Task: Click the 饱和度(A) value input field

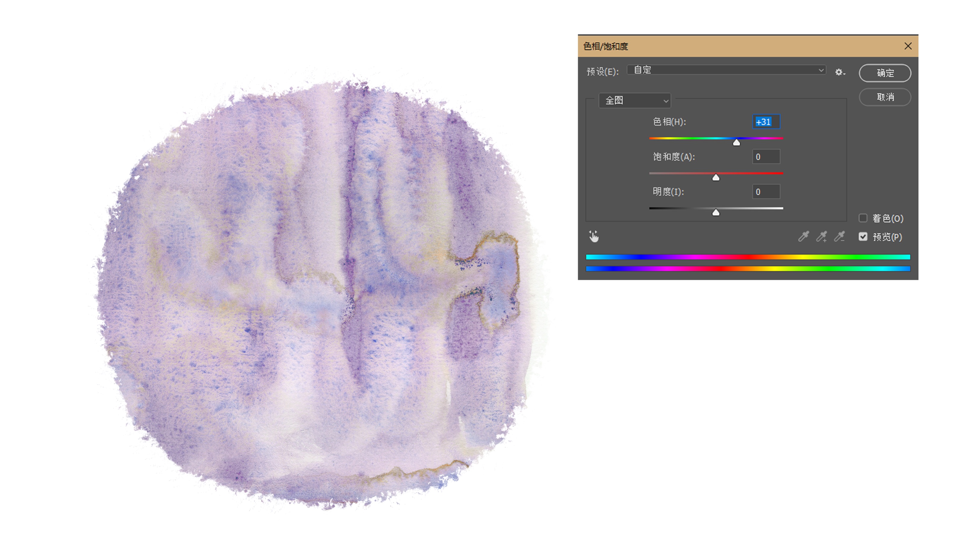Action: coord(766,157)
